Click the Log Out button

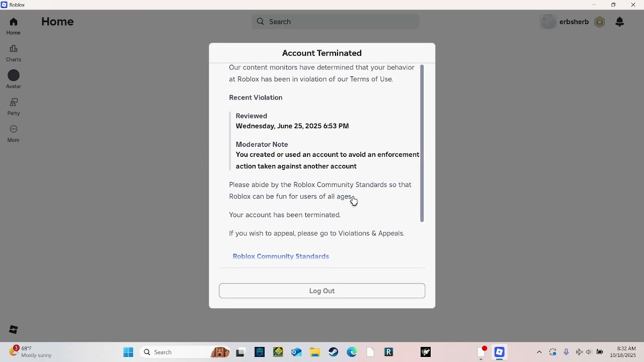(x=322, y=291)
